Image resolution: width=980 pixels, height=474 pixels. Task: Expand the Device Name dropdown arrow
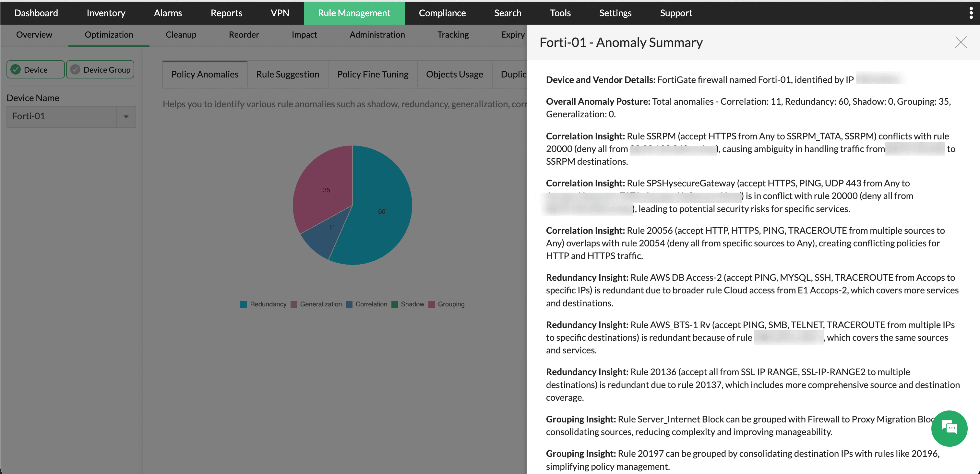click(126, 117)
